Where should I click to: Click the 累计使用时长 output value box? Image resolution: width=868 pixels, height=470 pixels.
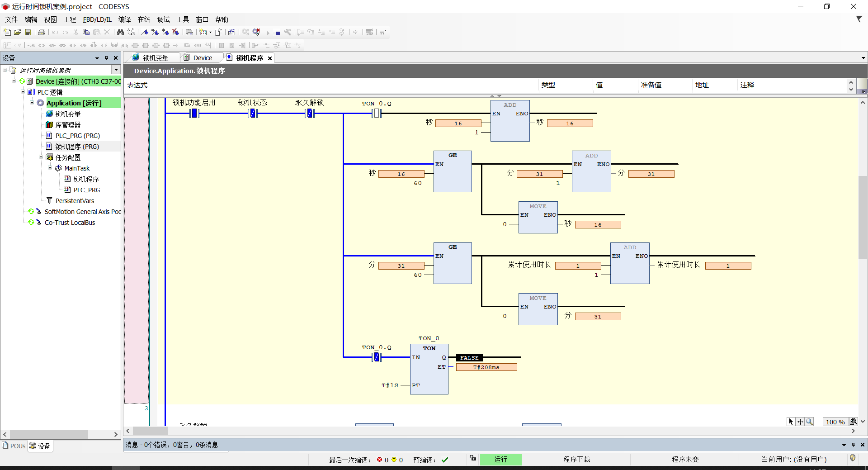pos(728,266)
